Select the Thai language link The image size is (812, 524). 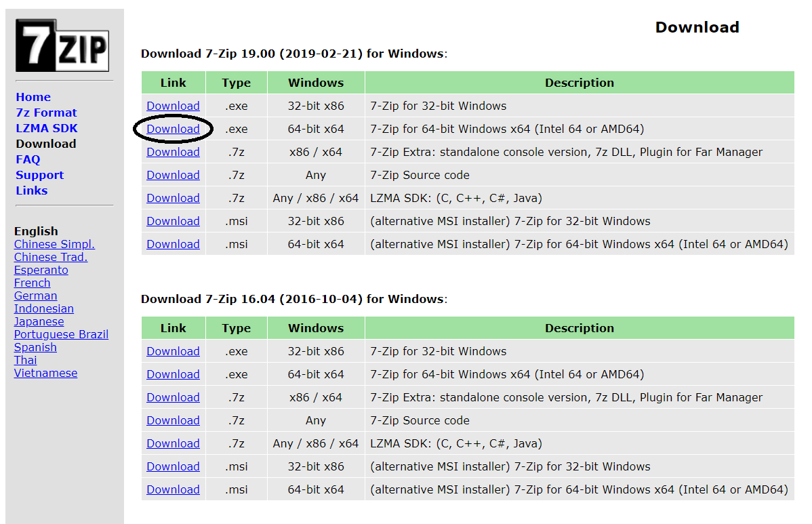click(x=25, y=360)
